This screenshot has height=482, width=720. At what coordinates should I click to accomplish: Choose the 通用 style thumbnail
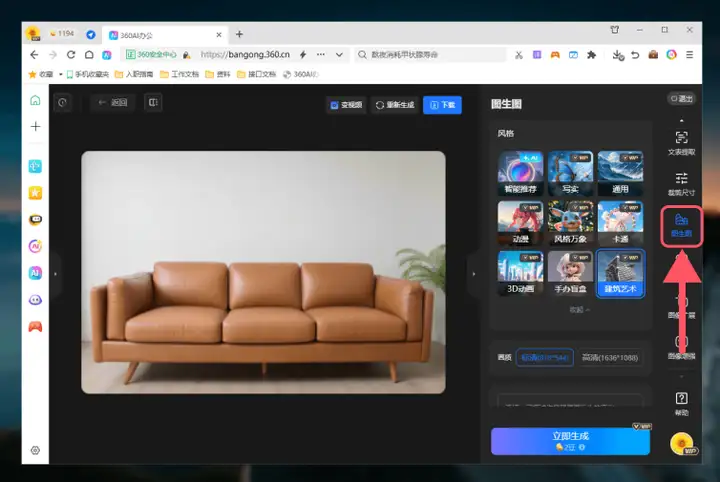tap(620, 173)
